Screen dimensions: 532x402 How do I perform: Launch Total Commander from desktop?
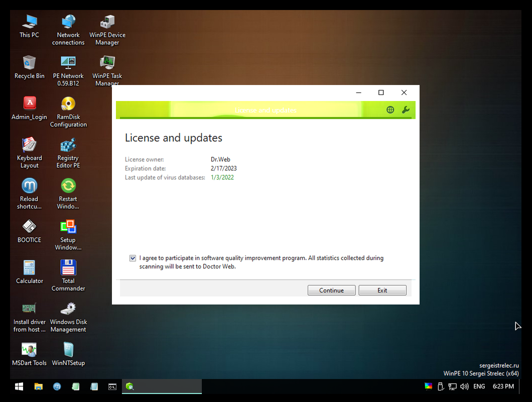(x=68, y=276)
